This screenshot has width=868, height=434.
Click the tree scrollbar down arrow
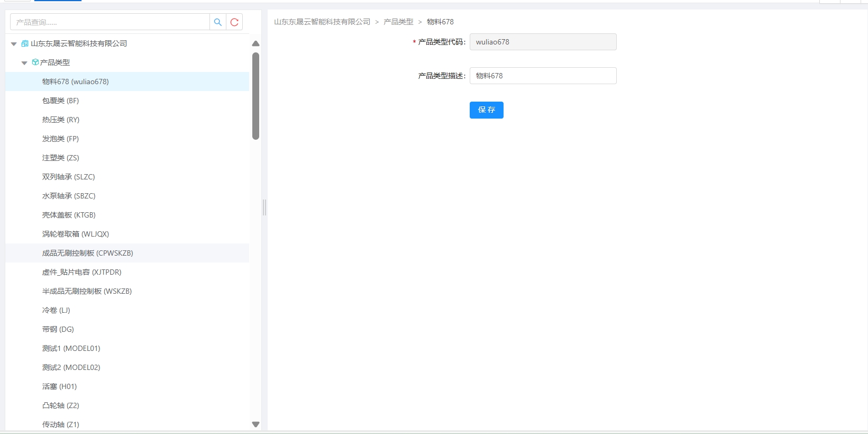point(255,424)
